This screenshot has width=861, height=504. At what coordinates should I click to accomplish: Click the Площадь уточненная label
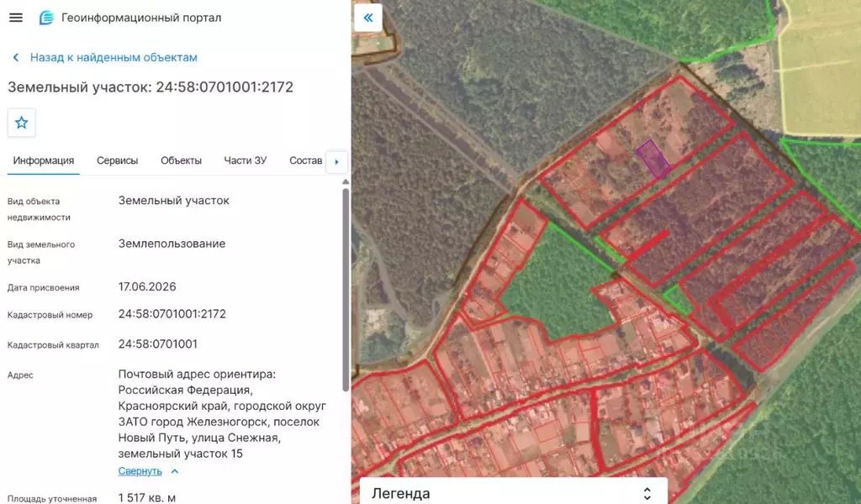point(52,499)
